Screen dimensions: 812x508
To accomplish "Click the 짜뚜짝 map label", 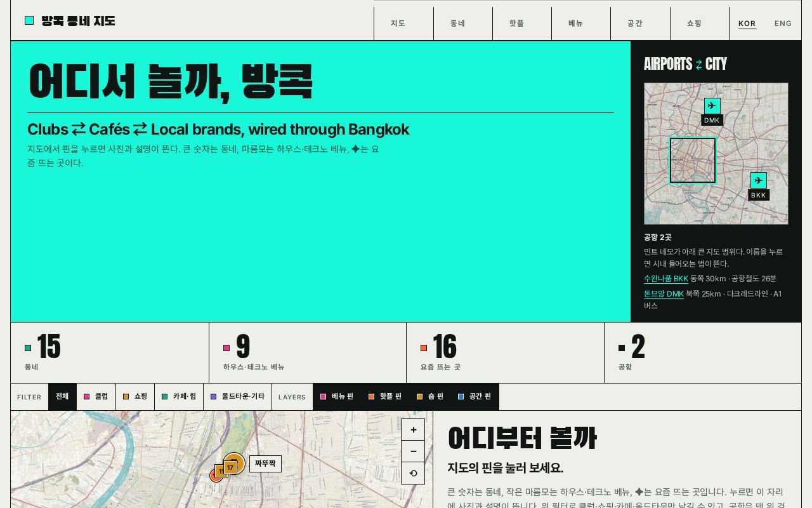I will click(265, 464).
